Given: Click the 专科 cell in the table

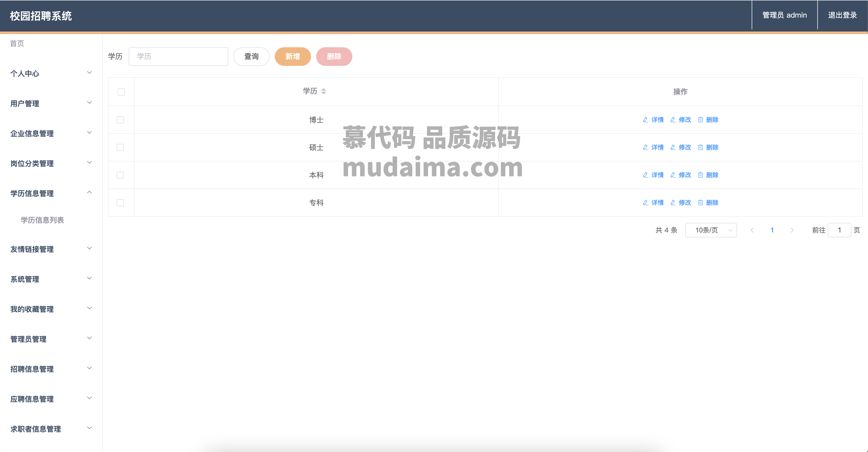Looking at the screenshot, I should pyautogui.click(x=316, y=203).
